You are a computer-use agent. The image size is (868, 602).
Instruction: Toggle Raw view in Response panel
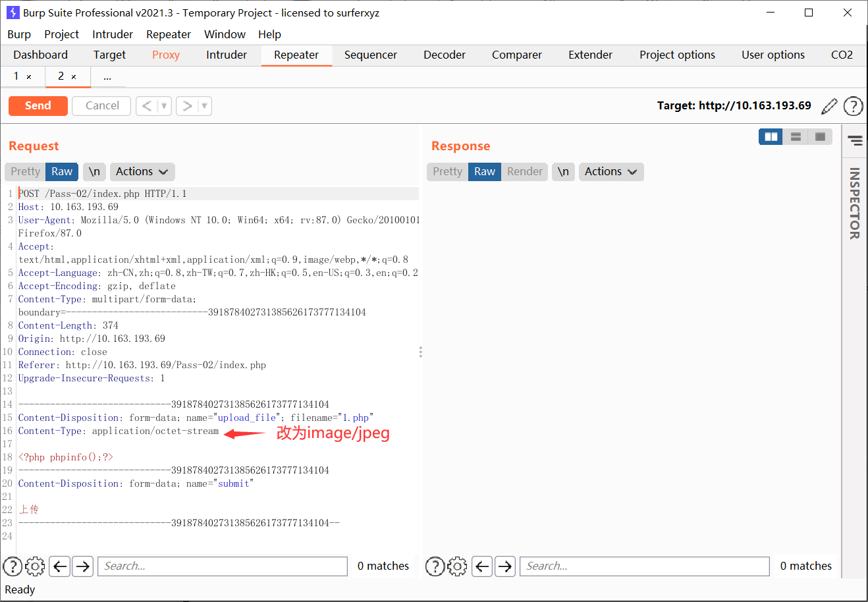point(485,171)
